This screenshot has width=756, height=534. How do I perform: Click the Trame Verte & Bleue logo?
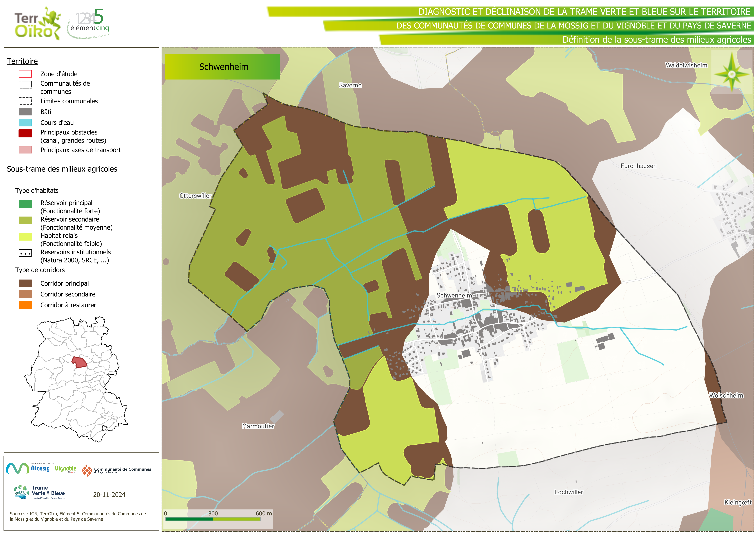[39, 493]
